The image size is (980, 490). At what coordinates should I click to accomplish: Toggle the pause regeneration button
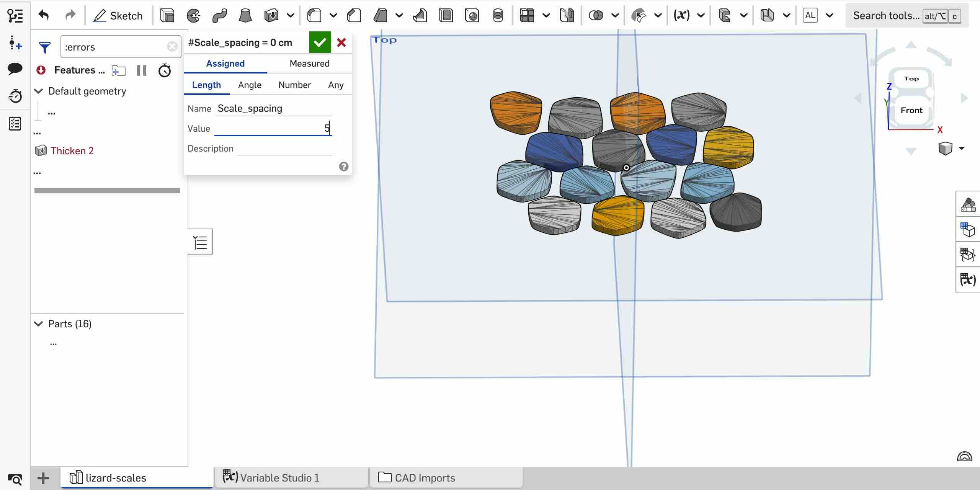pos(142,70)
